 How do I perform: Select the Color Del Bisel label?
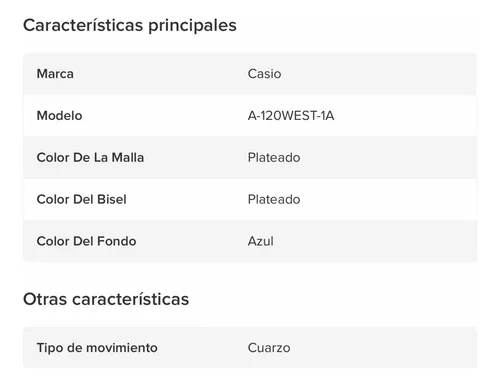81,199
